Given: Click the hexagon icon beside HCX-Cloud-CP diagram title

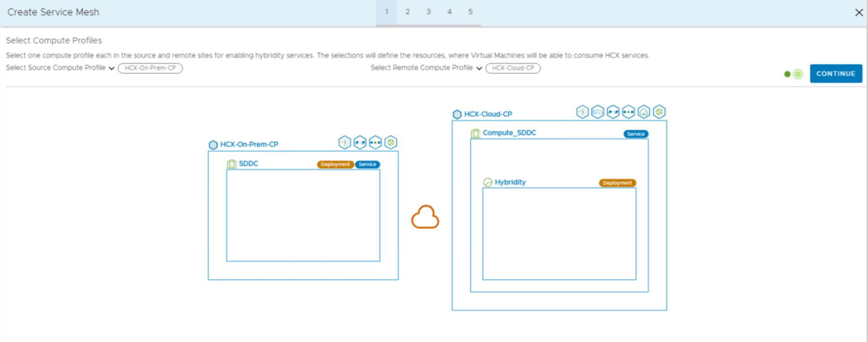Looking at the screenshot, I should tap(457, 114).
